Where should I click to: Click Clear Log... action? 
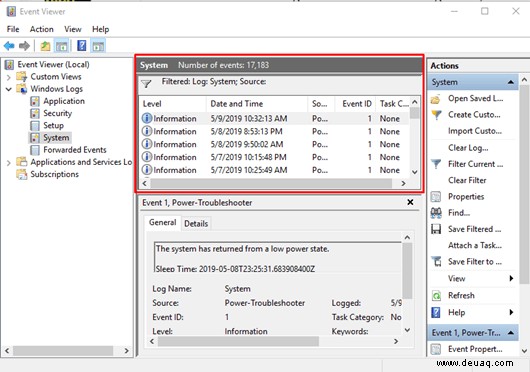468,148
